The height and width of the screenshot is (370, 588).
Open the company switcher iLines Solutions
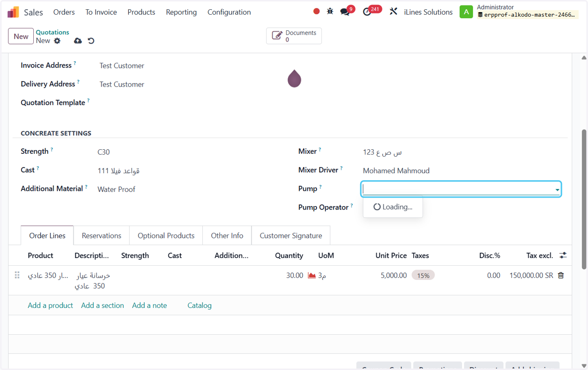pyautogui.click(x=428, y=12)
